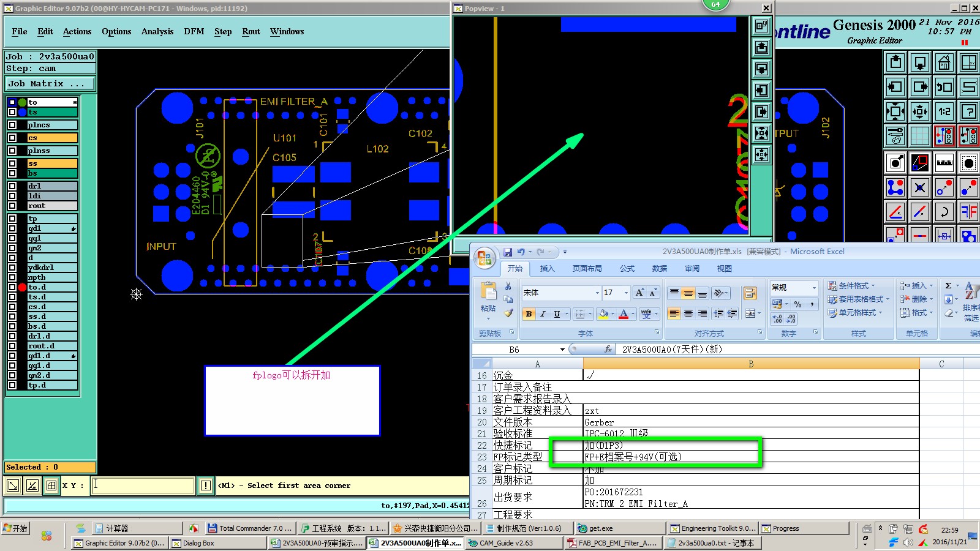980x551 pixels.
Task: Click the Excel font color red A swatch
Action: click(x=624, y=314)
